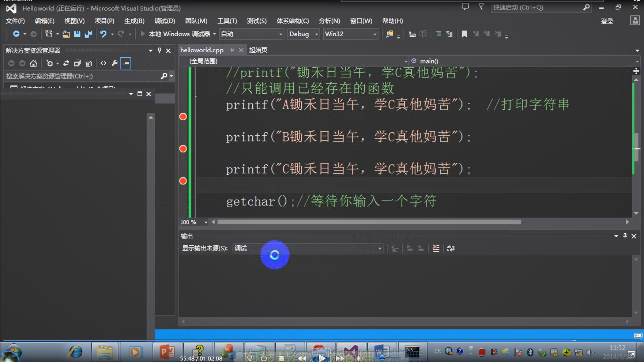Toggle breakpoint on printf C line

[x=183, y=181]
